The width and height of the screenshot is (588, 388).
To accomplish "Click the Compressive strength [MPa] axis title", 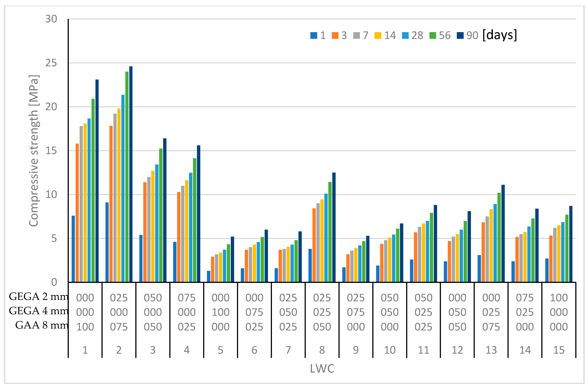I will pyautogui.click(x=34, y=150).
